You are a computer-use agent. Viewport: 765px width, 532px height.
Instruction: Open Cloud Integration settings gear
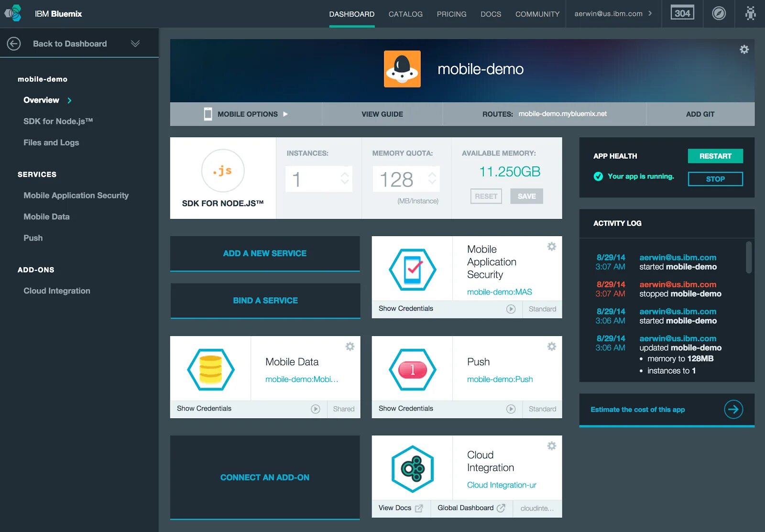(x=551, y=446)
